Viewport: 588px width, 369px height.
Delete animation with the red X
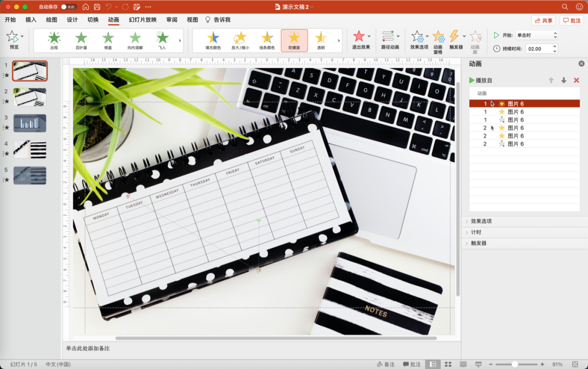(577, 80)
